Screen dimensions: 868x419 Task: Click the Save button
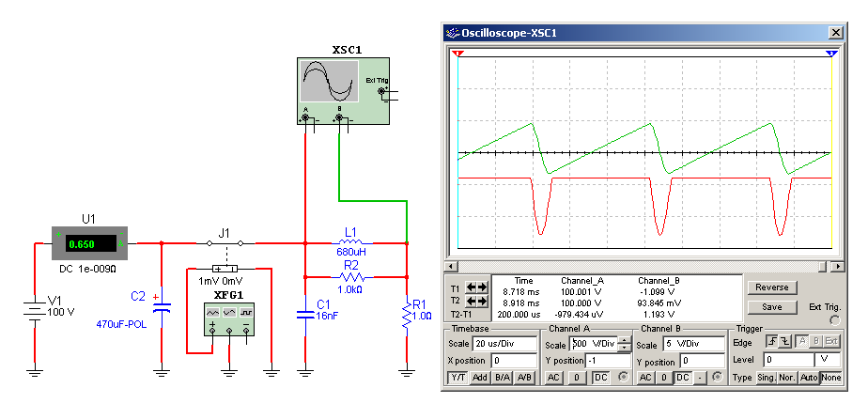click(x=773, y=306)
